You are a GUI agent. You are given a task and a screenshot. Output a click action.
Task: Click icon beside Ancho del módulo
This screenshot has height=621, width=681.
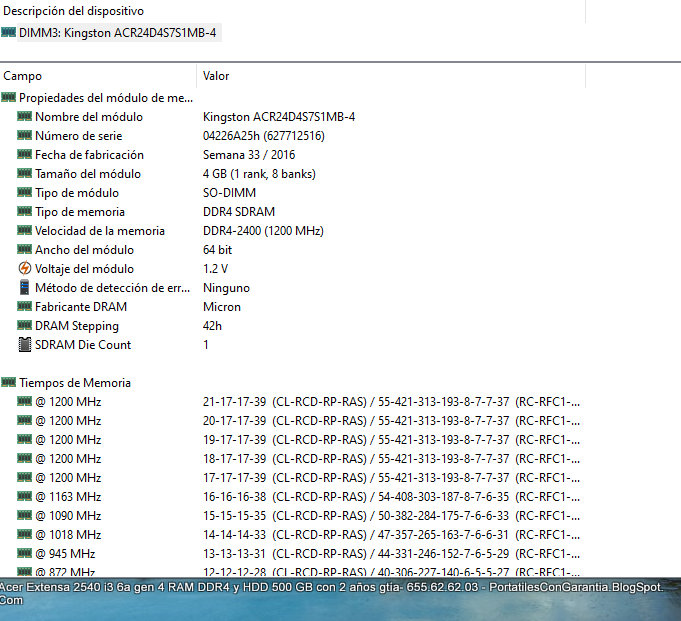click(x=24, y=249)
